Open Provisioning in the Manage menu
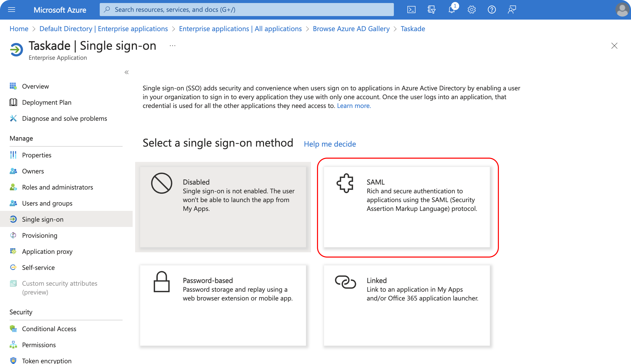 click(x=40, y=235)
